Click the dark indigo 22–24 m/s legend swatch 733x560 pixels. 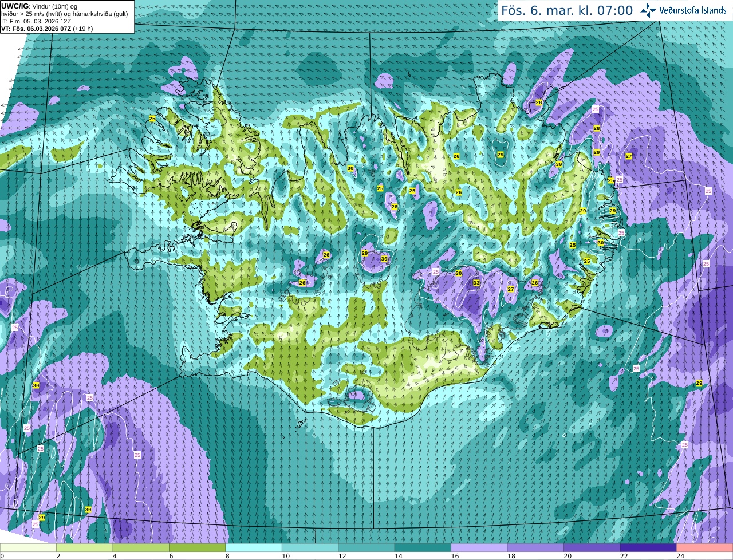[648, 547]
